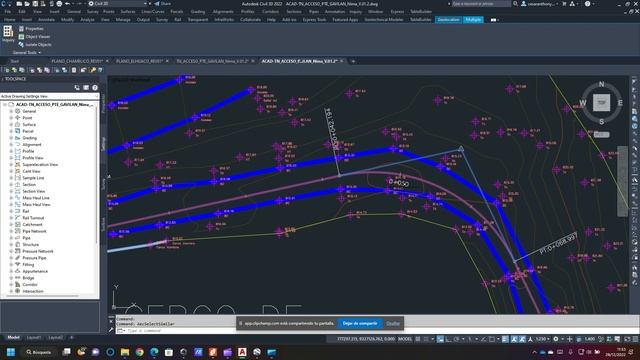Switch to the Annotate ribbon tab
The width and height of the screenshot is (640, 360).
(46, 20)
